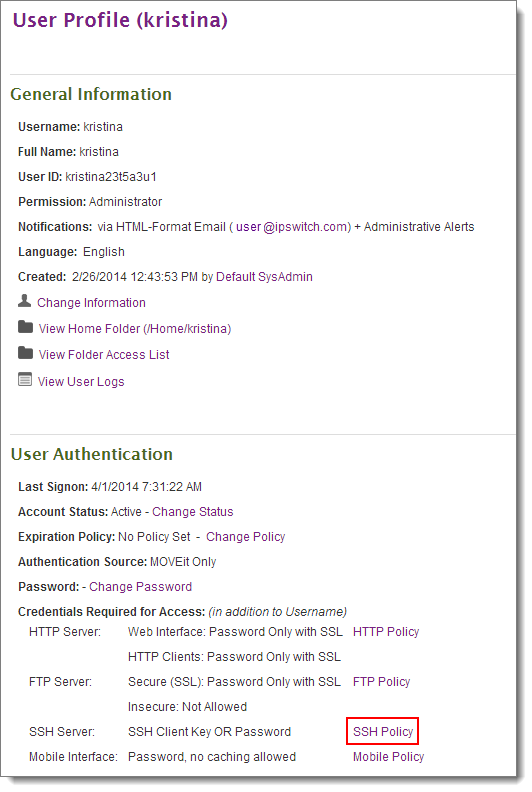
Task: Open the View User Logs link
Action: [81, 381]
